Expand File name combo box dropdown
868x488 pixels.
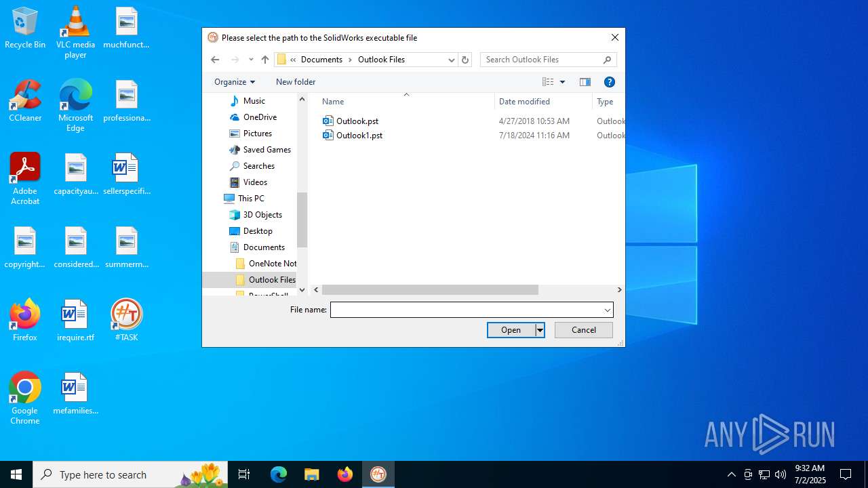click(x=607, y=310)
